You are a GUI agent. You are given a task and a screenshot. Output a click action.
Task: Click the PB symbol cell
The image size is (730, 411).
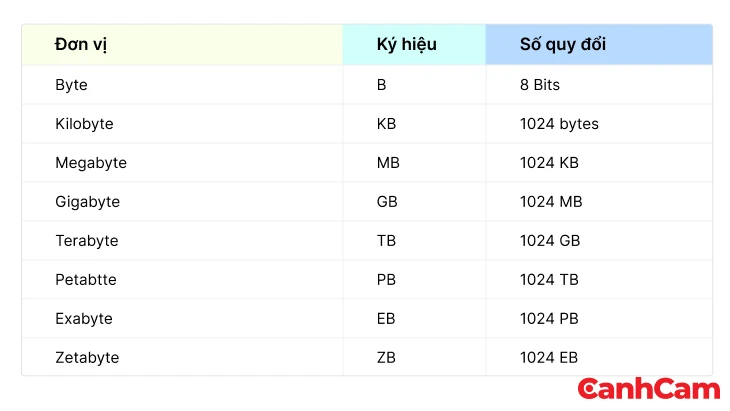point(387,280)
